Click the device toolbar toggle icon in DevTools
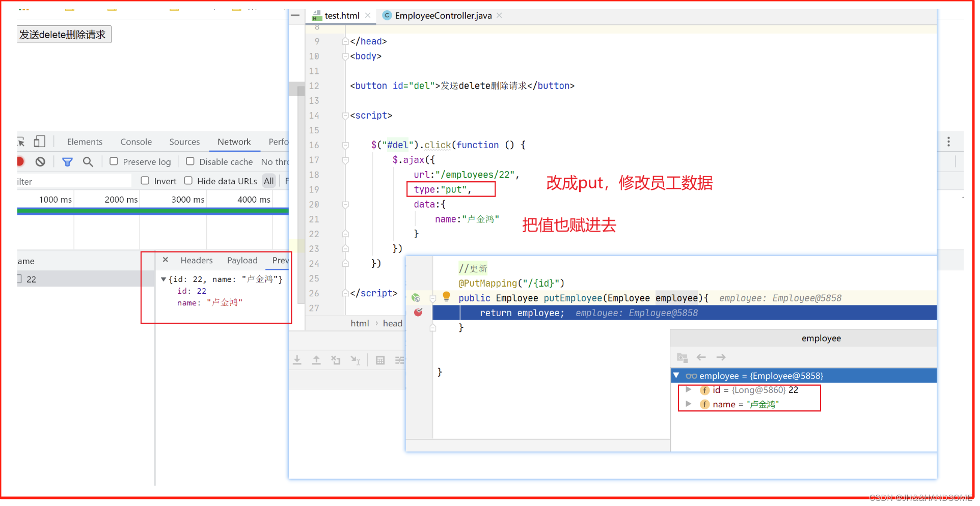This screenshot has height=506, width=980. click(40, 142)
